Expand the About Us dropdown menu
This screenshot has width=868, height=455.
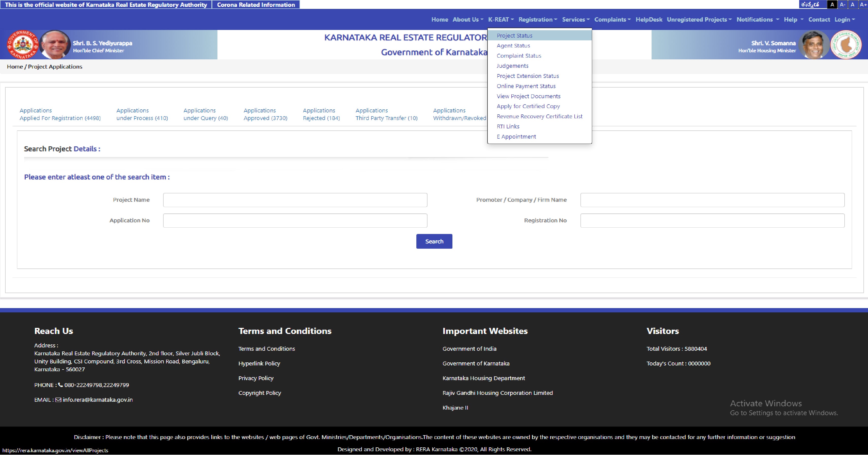pyautogui.click(x=468, y=20)
